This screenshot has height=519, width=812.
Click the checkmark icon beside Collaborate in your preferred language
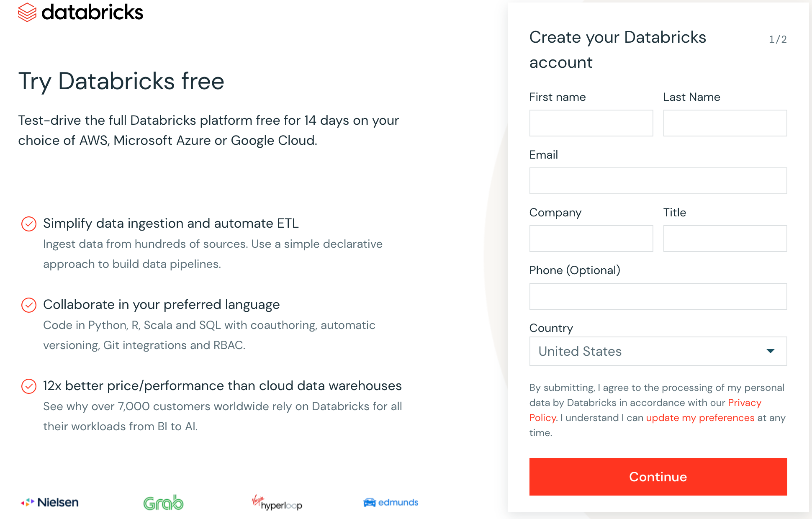[x=29, y=305]
